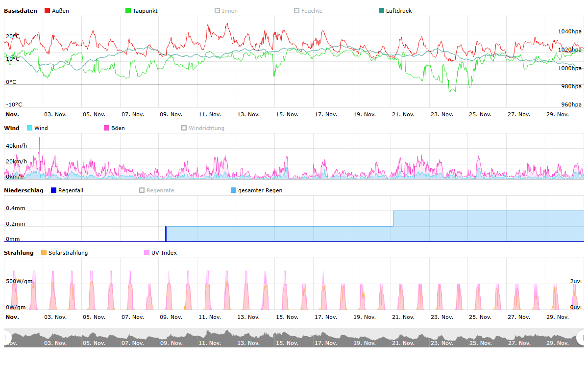The height and width of the screenshot is (368, 588).
Task: Hide the cyan Wind series
Action: pyautogui.click(x=30, y=128)
